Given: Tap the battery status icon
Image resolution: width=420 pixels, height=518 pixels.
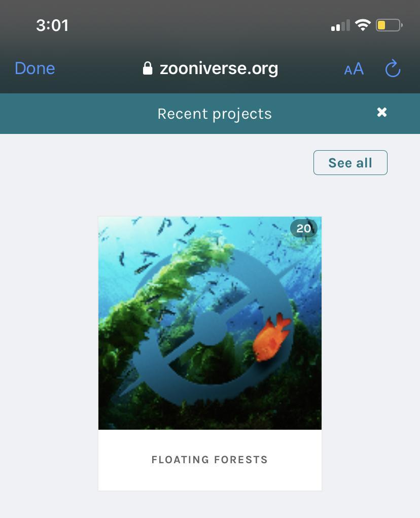Looking at the screenshot, I should pos(389,25).
